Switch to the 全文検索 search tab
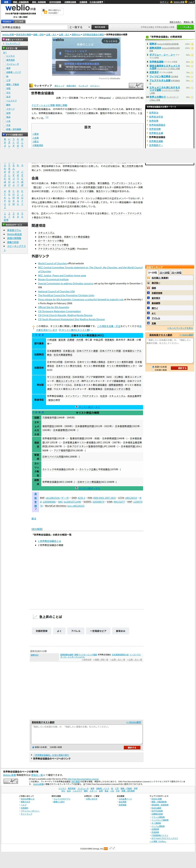This screenshot has width=196, height=868. tap(19, 22)
